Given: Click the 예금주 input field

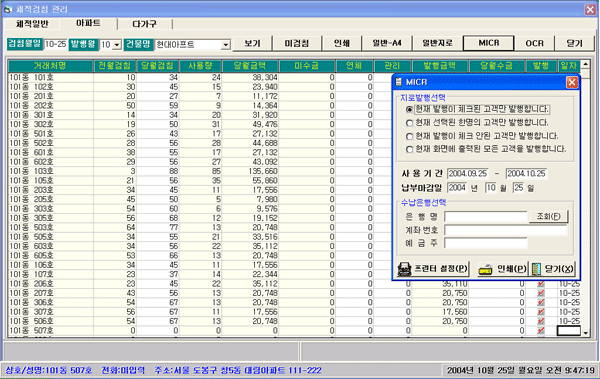Looking at the screenshot, I should (486, 243).
